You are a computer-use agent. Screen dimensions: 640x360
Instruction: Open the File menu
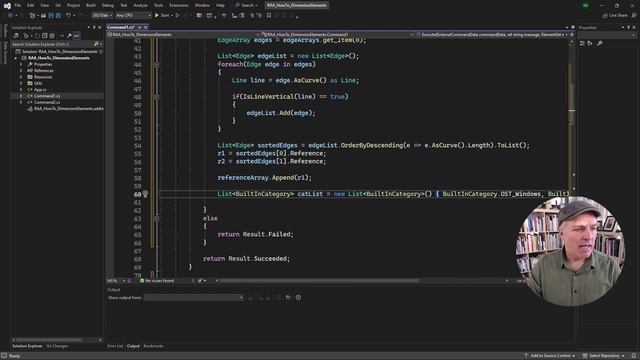(18, 5)
